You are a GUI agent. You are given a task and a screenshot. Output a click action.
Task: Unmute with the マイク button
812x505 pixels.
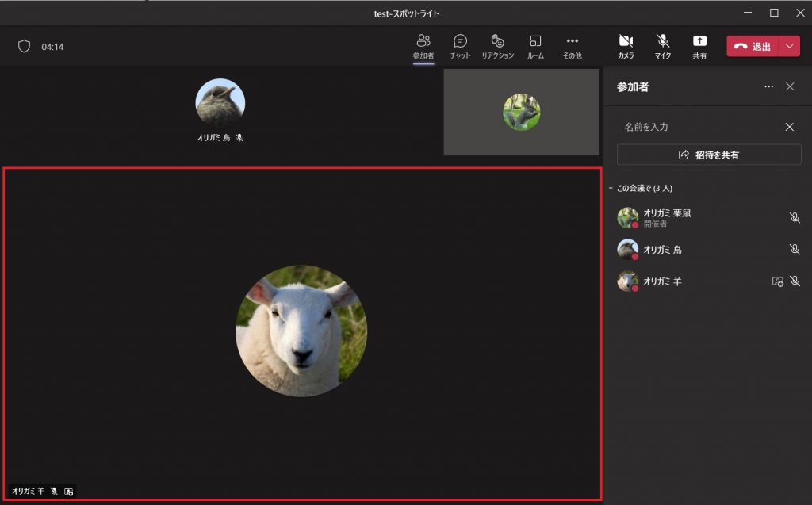coord(663,47)
